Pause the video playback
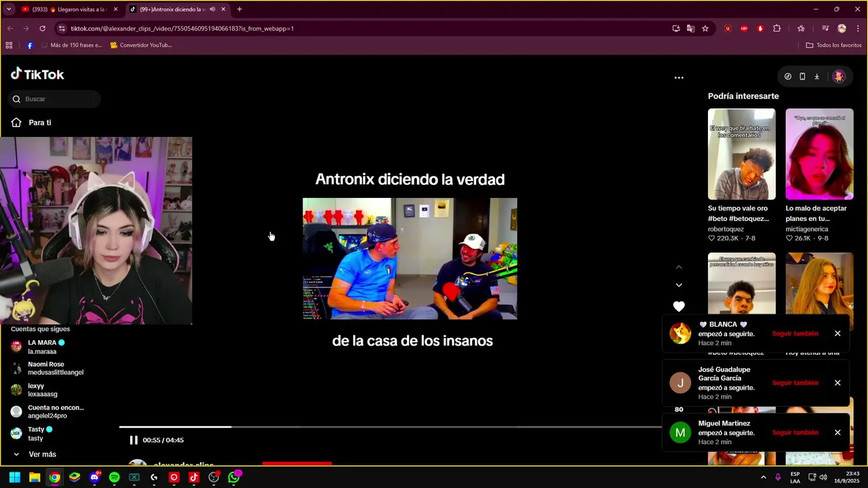Screen dimensions: 868x488 pos(134,440)
